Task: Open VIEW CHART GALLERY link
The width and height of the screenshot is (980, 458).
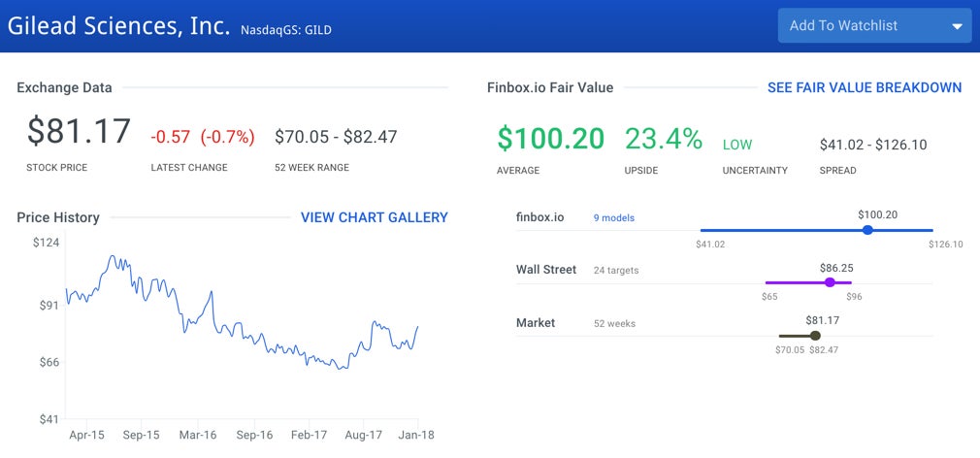Action: [x=375, y=217]
